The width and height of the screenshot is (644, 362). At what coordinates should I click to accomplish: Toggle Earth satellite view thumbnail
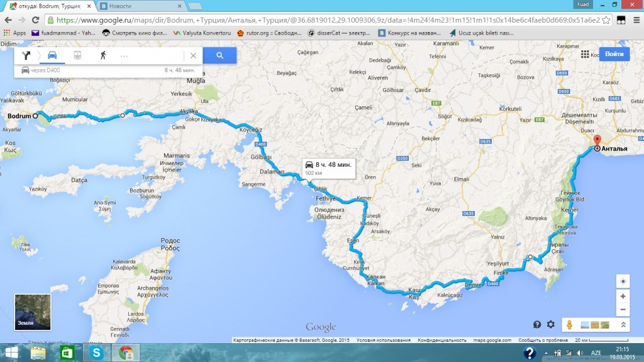[x=33, y=312]
